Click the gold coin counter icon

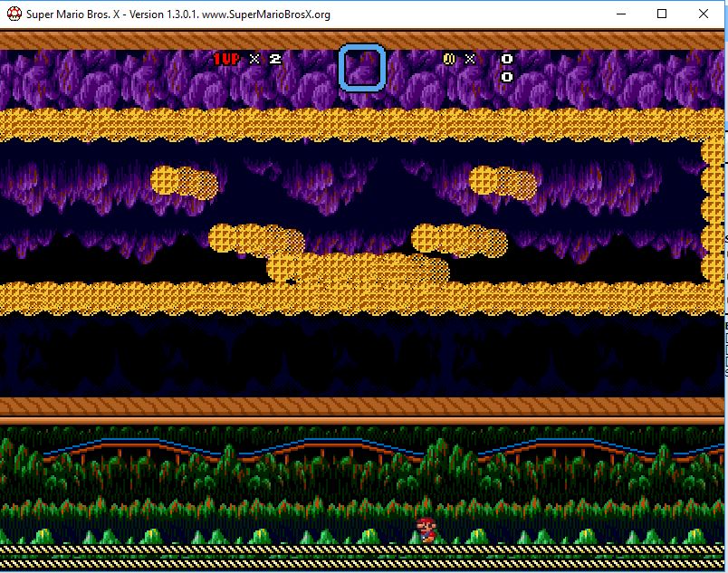449,59
